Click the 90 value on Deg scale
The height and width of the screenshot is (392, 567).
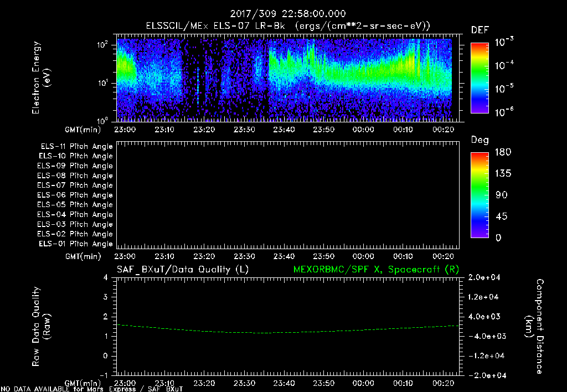click(502, 195)
